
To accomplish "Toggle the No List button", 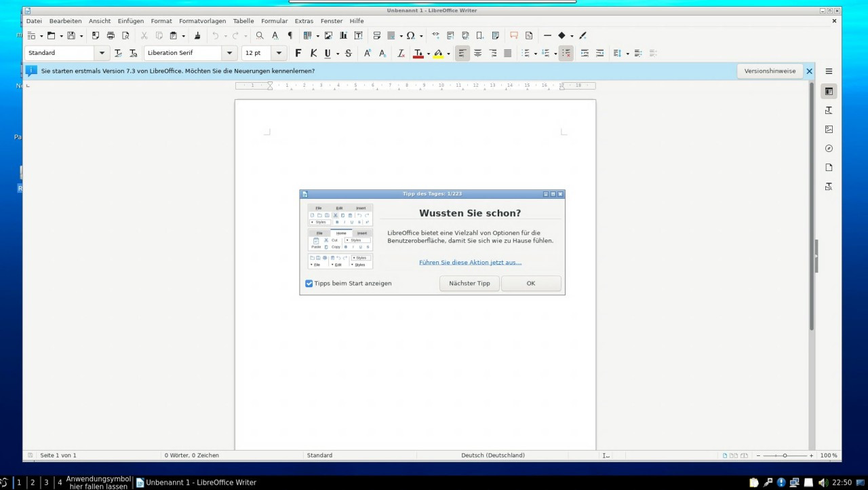I will (566, 53).
